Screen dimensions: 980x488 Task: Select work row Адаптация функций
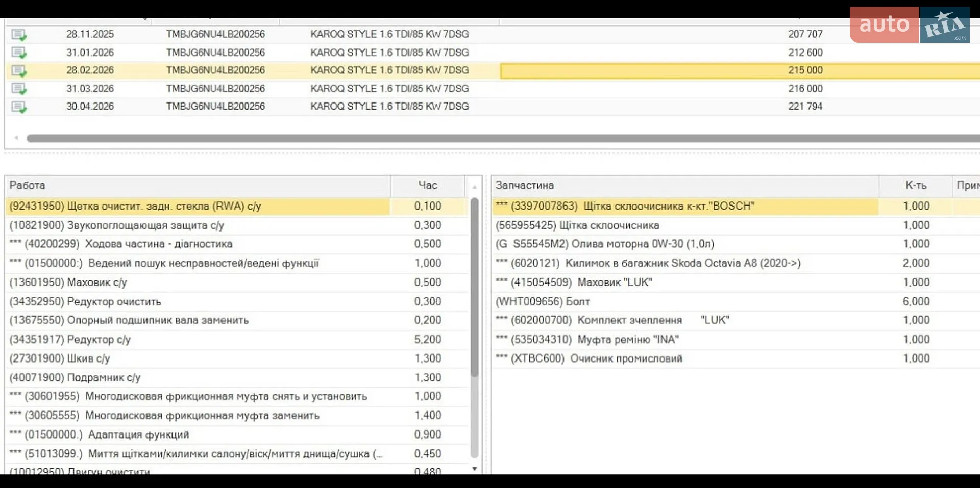pos(237,435)
